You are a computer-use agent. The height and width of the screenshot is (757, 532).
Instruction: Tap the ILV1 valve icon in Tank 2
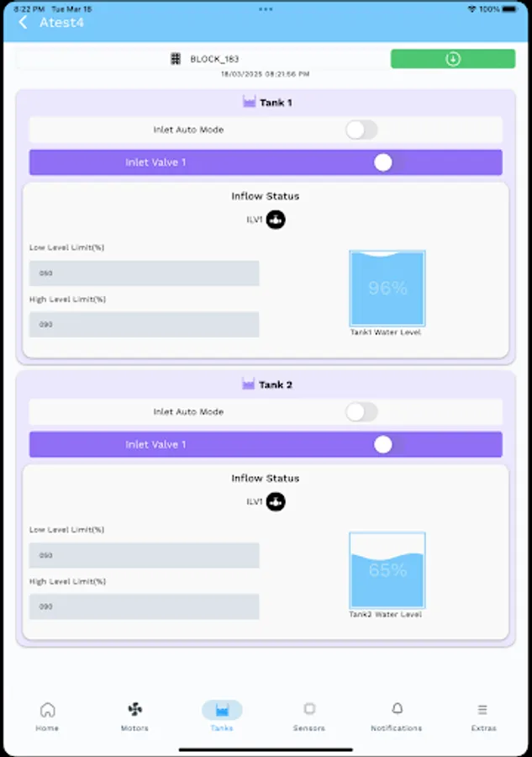point(277,502)
